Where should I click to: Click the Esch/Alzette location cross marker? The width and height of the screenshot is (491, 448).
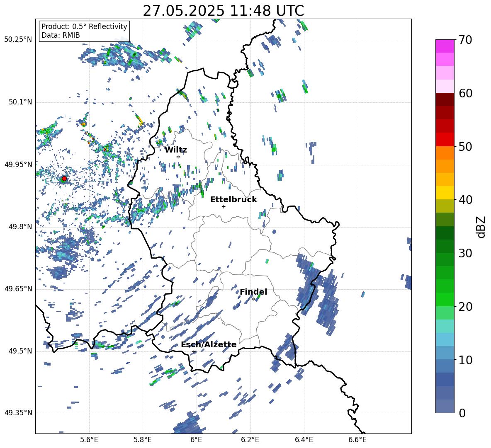coord(194,351)
